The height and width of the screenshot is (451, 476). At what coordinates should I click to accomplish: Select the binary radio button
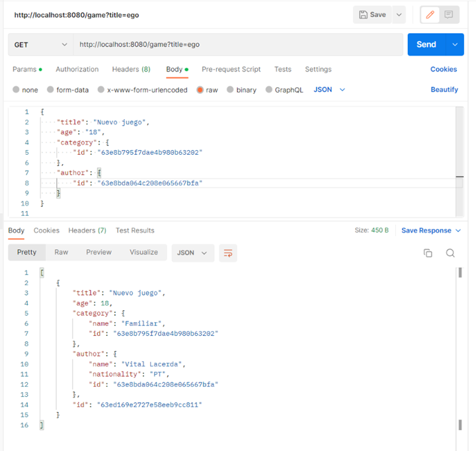click(231, 90)
